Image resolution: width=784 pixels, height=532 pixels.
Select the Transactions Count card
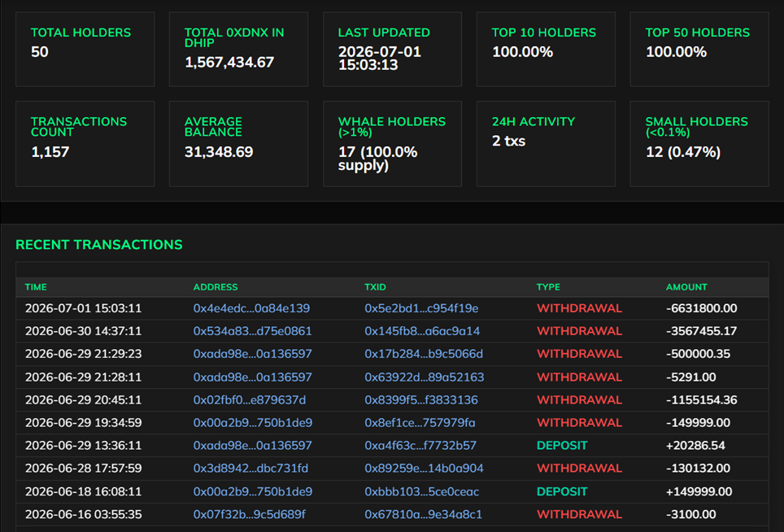pos(85,144)
